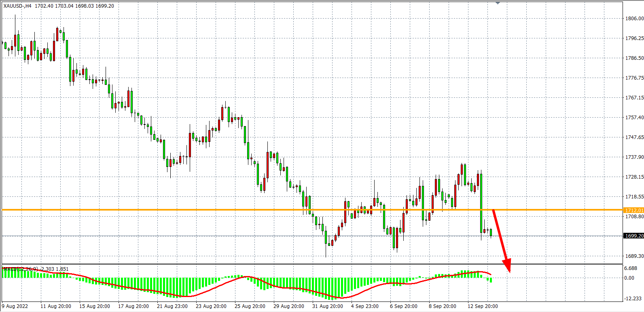
Task: Click the 31 Aug 20:00 time label
Action: click(328, 306)
